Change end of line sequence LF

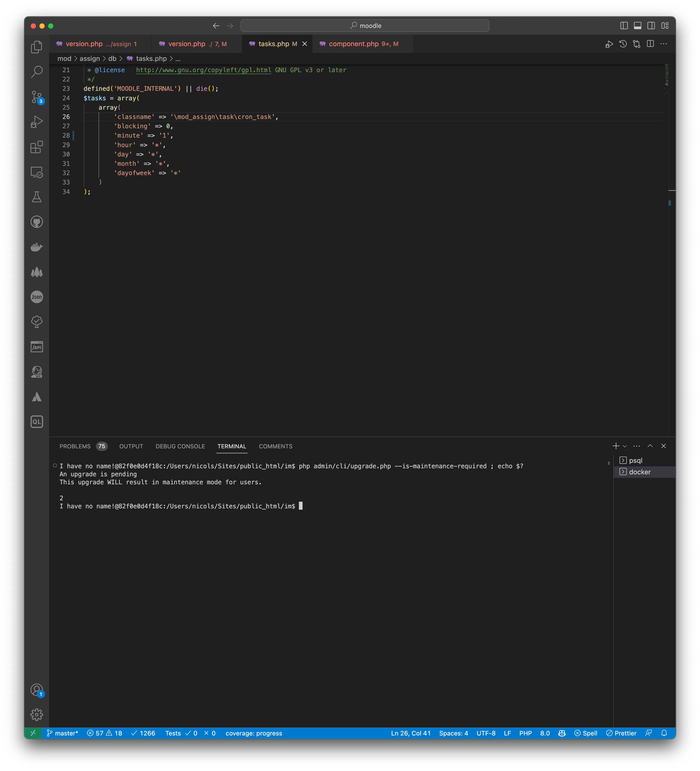coord(507,733)
